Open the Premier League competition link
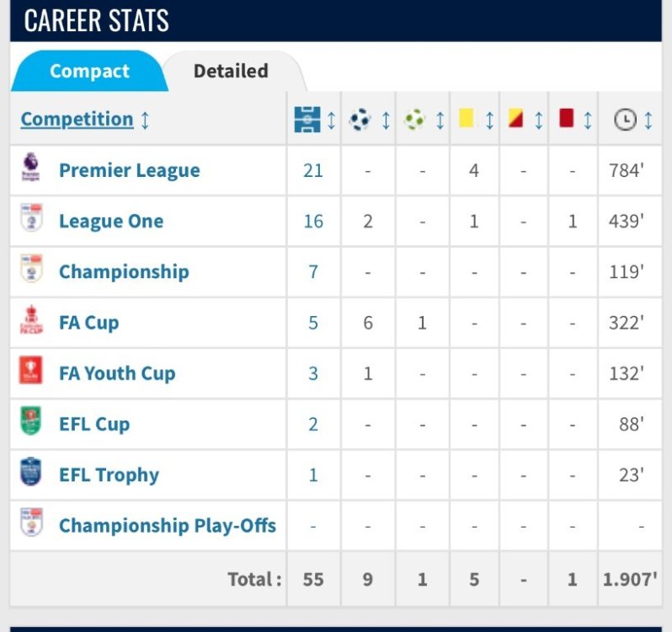The width and height of the screenshot is (672, 632). point(129,170)
